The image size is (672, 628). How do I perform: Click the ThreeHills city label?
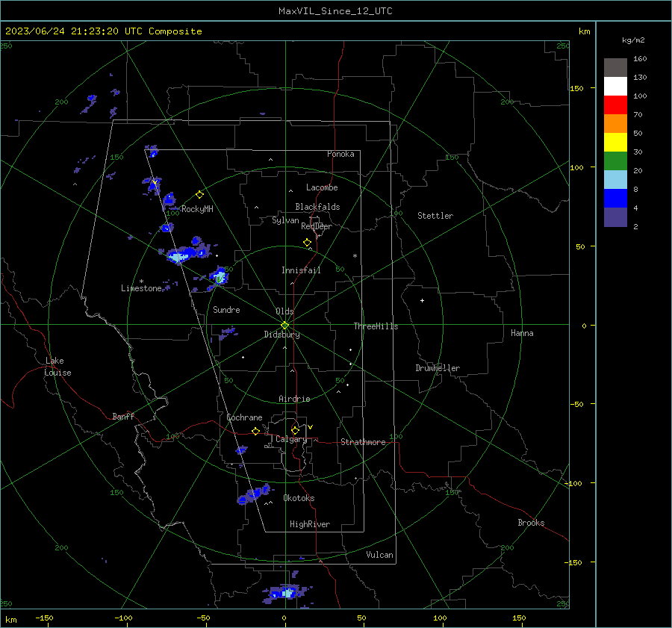pyautogui.click(x=376, y=326)
